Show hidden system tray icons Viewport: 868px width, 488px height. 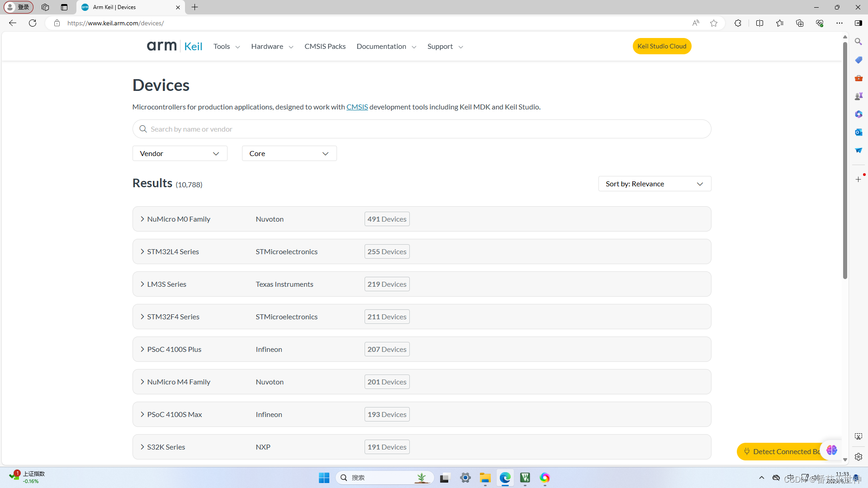point(762,478)
